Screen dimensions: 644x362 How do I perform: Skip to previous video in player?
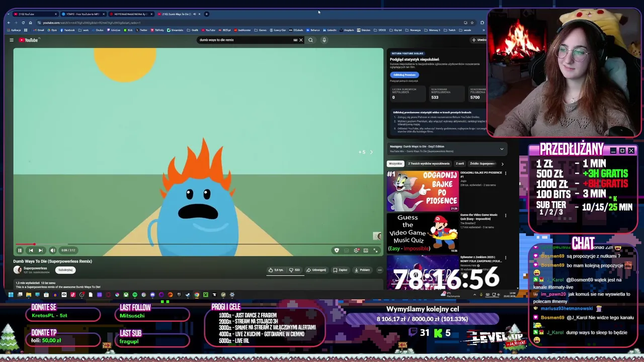tap(31, 250)
